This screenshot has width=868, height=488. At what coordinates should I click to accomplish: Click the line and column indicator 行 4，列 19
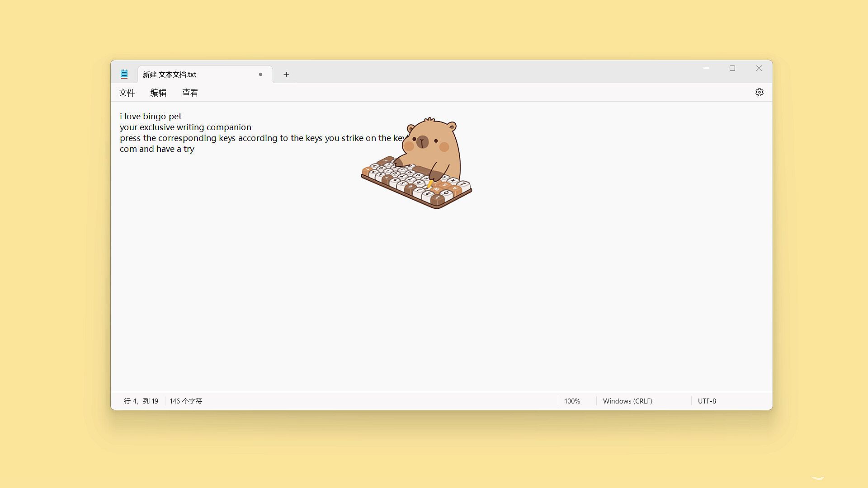coord(141,401)
